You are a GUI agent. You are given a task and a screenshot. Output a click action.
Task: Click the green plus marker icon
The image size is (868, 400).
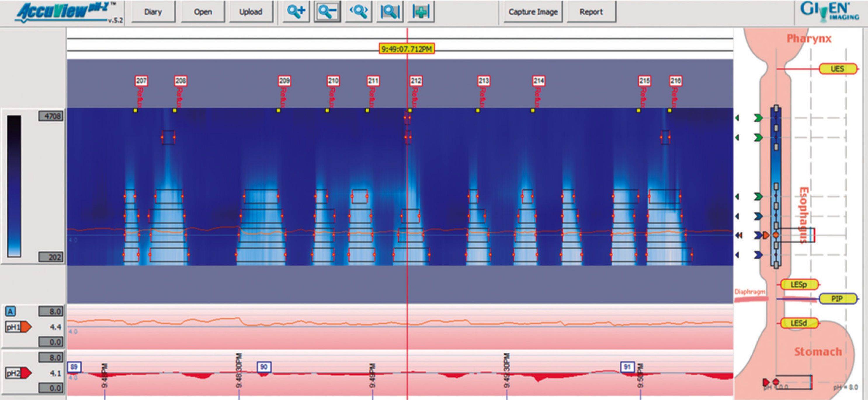421,12
